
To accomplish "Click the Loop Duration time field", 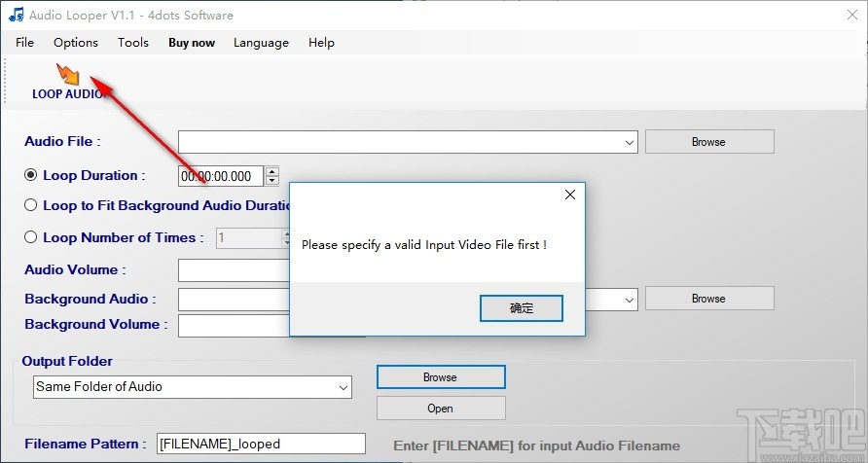I will [220, 176].
